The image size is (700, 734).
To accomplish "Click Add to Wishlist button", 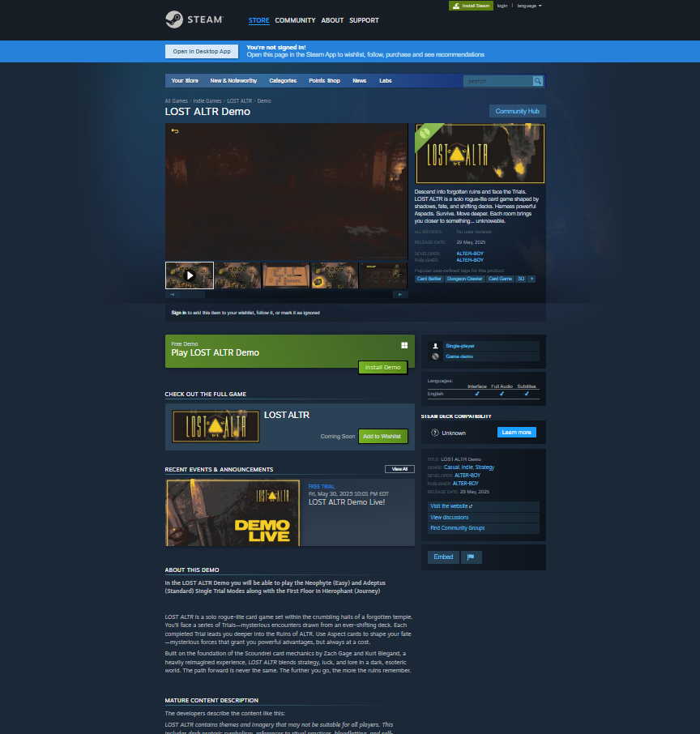I will [x=382, y=437].
